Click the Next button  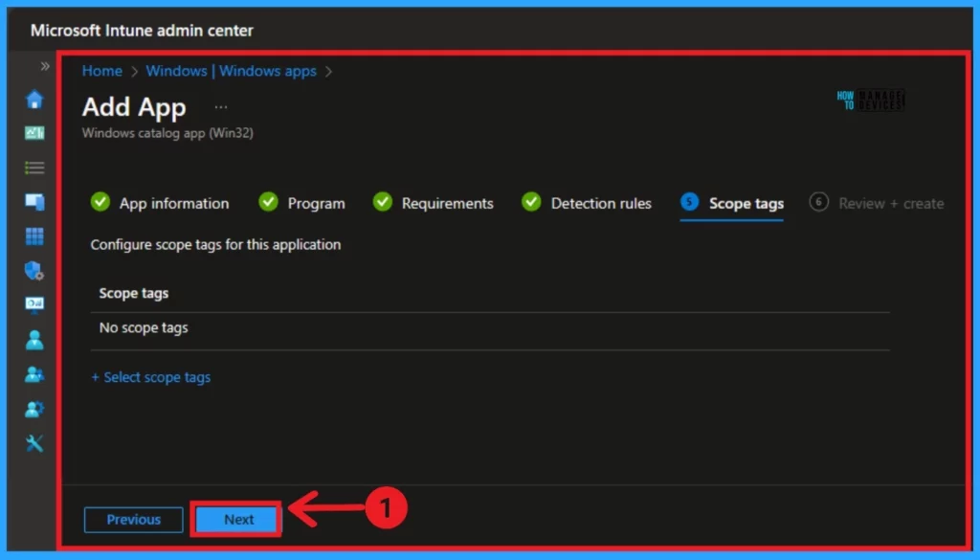click(x=236, y=520)
